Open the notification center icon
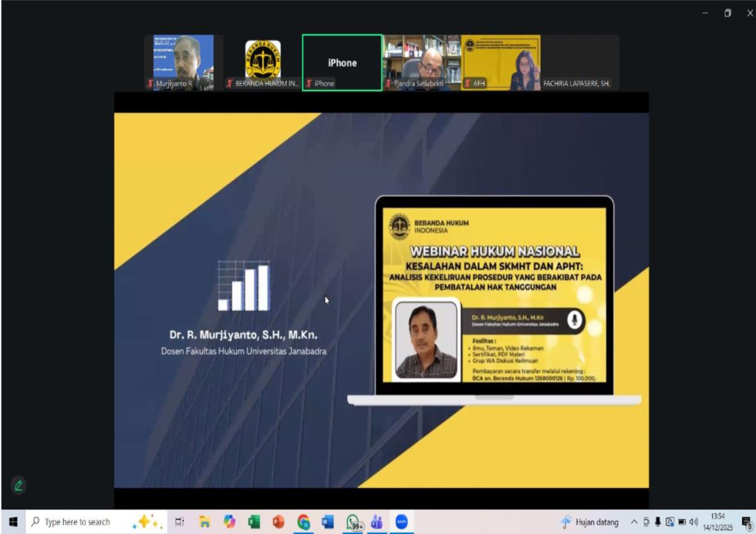 click(746, 522)
